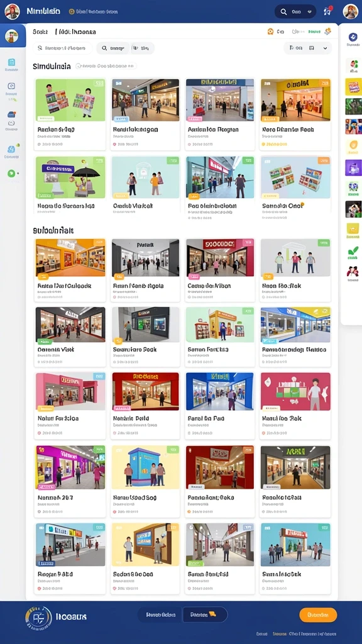Click the green text link in the panel header
Image resolution: width=362 pixels, height=644 pixels.
tap(314, 31)
